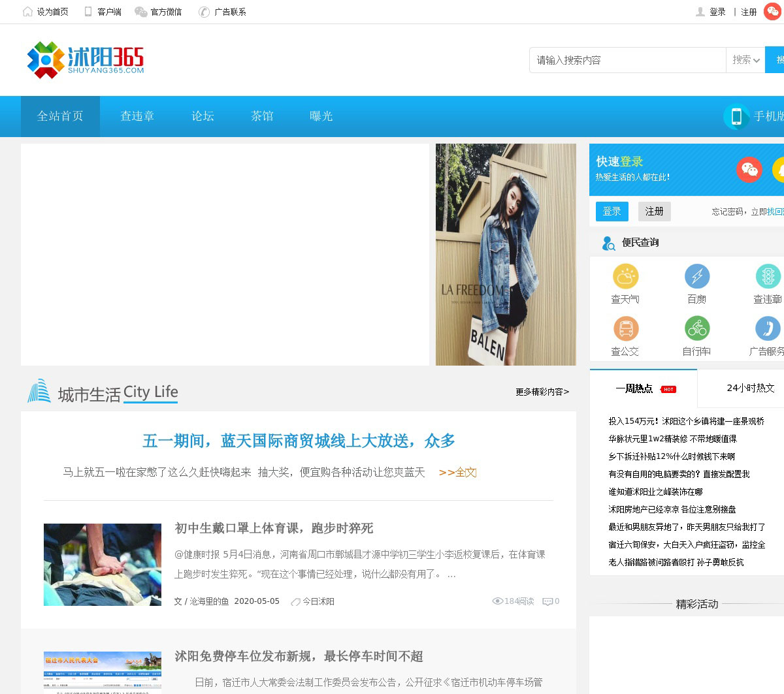Viewport: 784px width, 694px height.
Task: Switch to the 24小时热文 tab
Action: coord(750,388)
